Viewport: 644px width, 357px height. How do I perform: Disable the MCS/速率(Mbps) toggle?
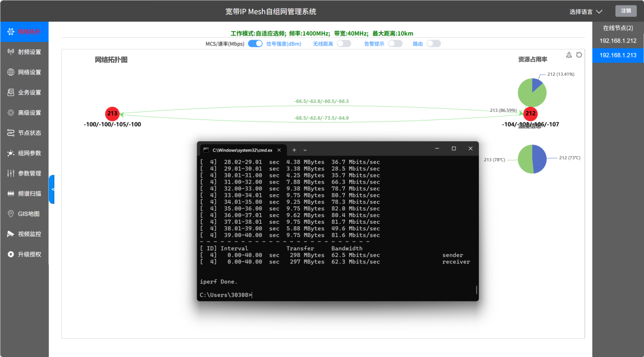[255, 44]
